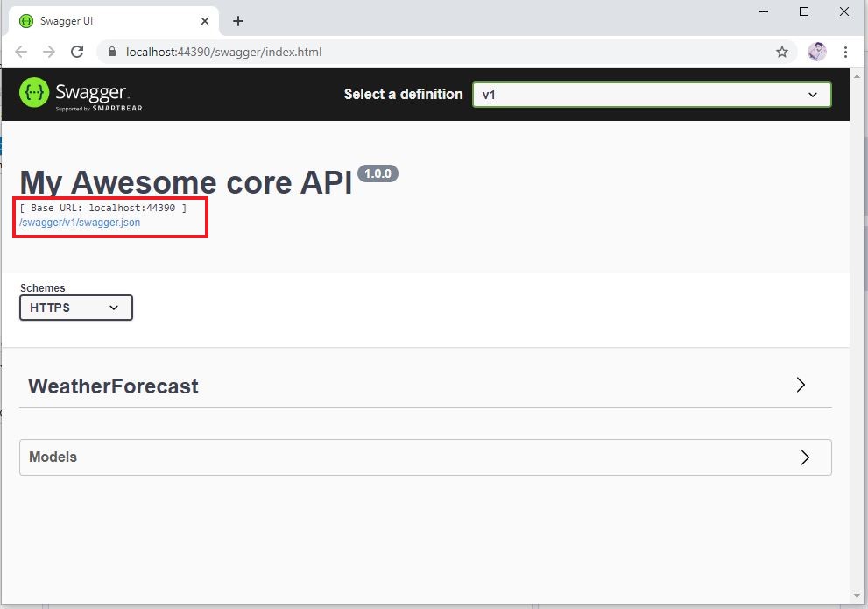868x609 pixels.
Task: Open the Schemes dropdown showing HTTPS
Action: (x=75, y=308)
